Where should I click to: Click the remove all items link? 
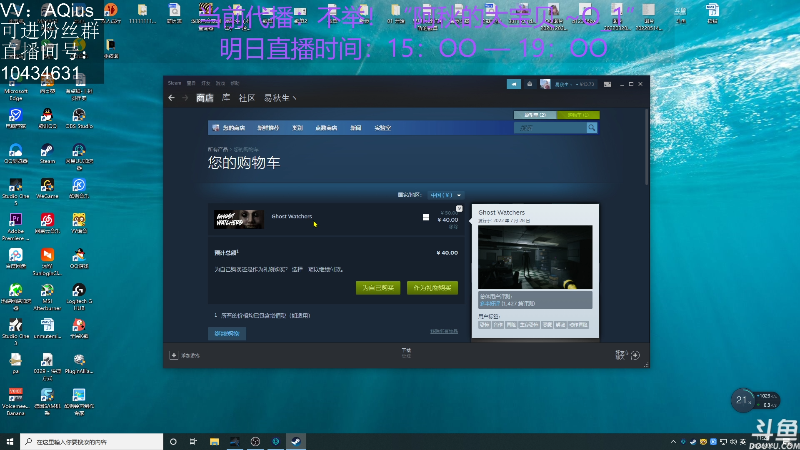point(444,332)
